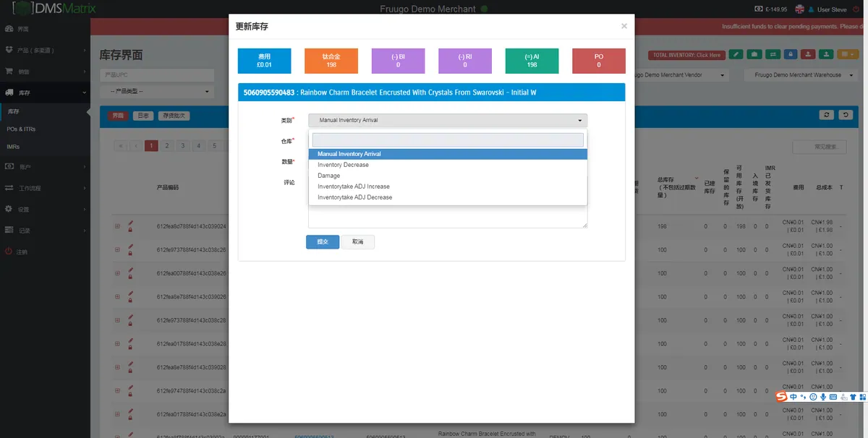868x438 pixels.
Task: Click the UK flag language icon
Action: 800,9
